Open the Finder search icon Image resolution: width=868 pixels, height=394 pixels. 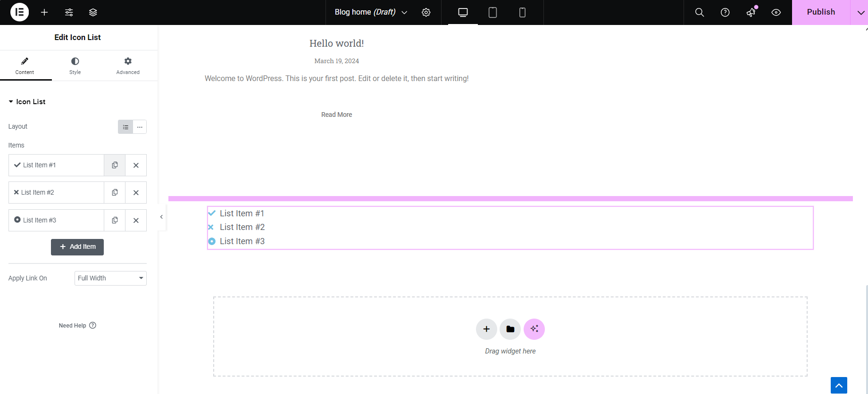point(700,12)
